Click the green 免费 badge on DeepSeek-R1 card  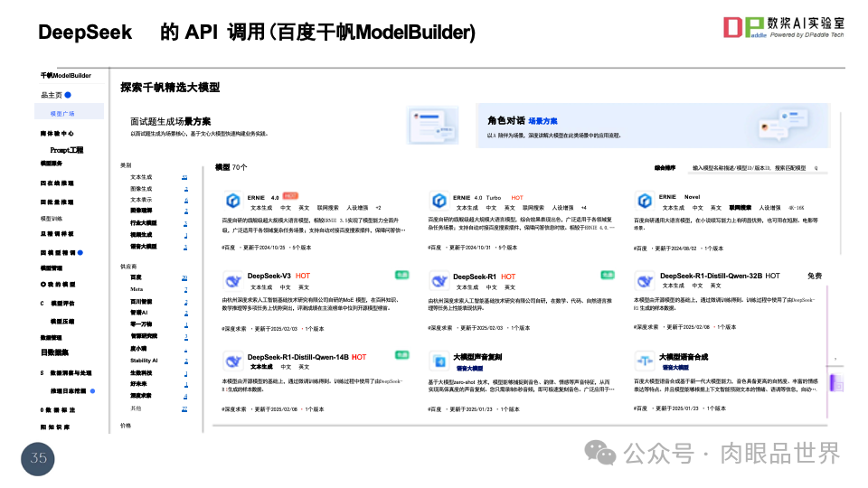(608, 275)
